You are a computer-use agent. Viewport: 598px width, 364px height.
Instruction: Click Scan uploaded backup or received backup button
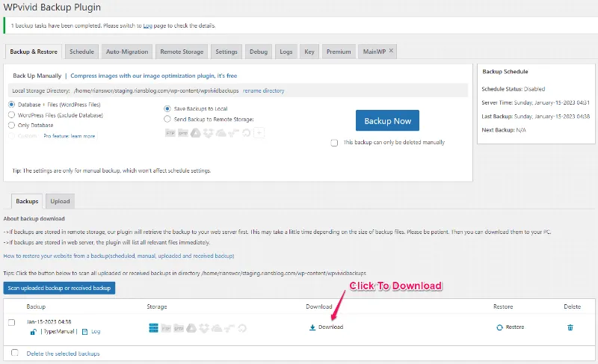pyautogui.click(x=59, y=289)
